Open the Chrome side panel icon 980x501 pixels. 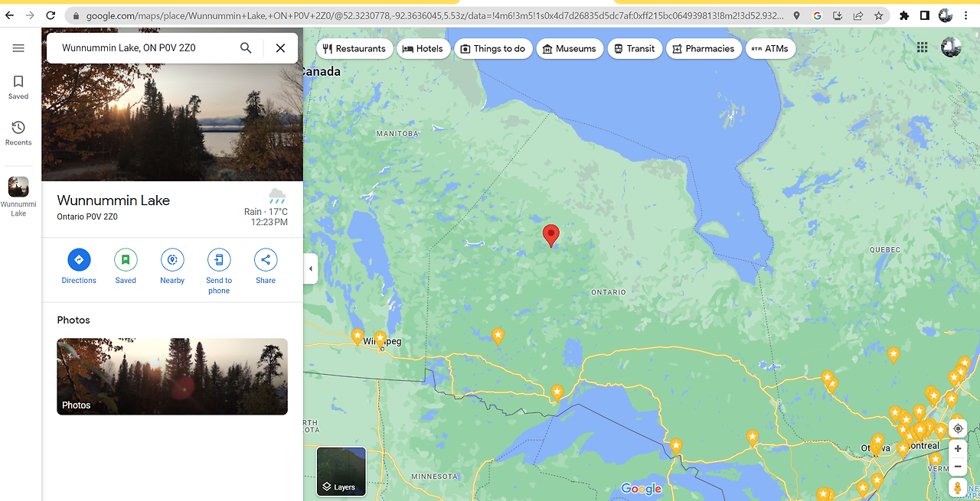925,15
